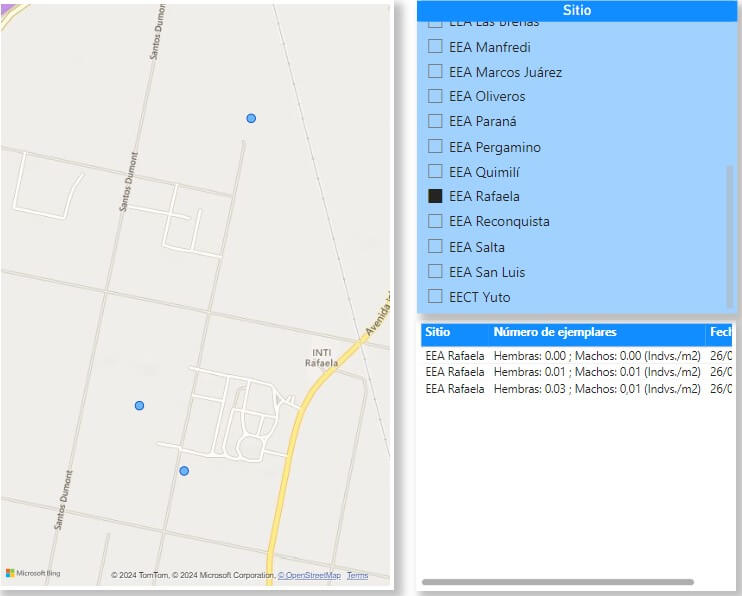
Task: Check the EEA Manfredi checkbox
Action: tap(435, 47)
